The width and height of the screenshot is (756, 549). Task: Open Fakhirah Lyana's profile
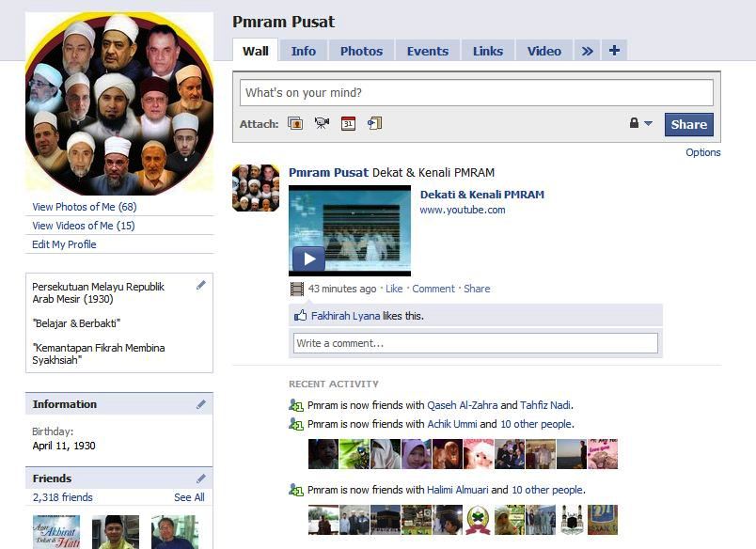coord(345,316)
